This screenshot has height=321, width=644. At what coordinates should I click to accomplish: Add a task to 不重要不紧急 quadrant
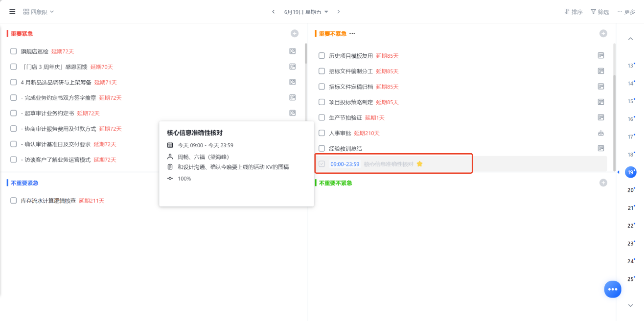tap(603, 183)
